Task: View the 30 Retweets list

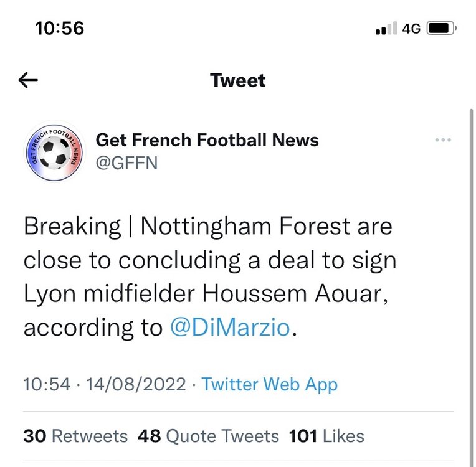Action: (75, 436)
